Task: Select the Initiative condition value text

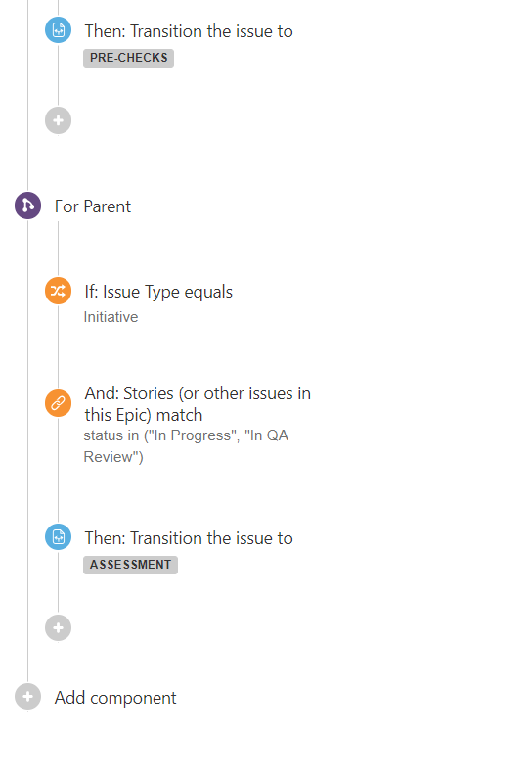Action: pos(111,317)
